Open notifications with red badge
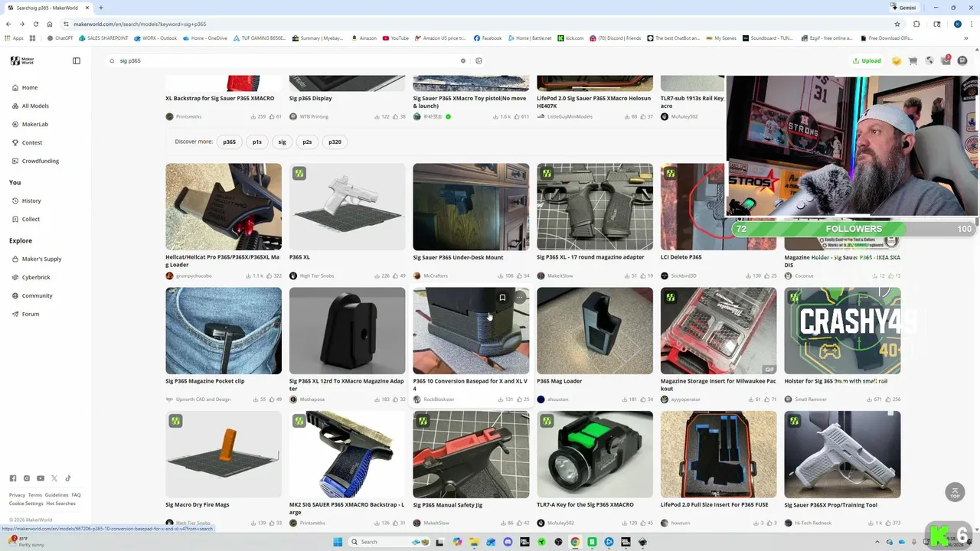This screenshot has width=980, height=551. click(x=946, y=60)
